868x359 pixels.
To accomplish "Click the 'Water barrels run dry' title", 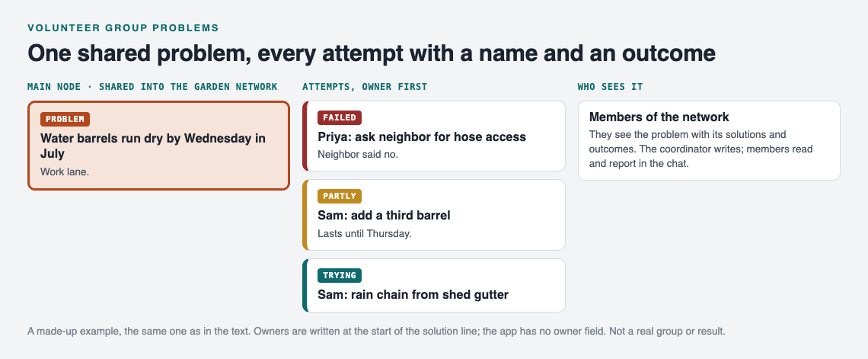I will click(153, 146).
